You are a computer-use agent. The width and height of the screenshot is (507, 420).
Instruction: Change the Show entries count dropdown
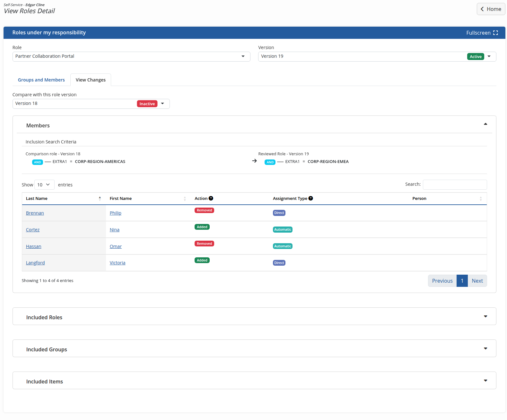44,185
